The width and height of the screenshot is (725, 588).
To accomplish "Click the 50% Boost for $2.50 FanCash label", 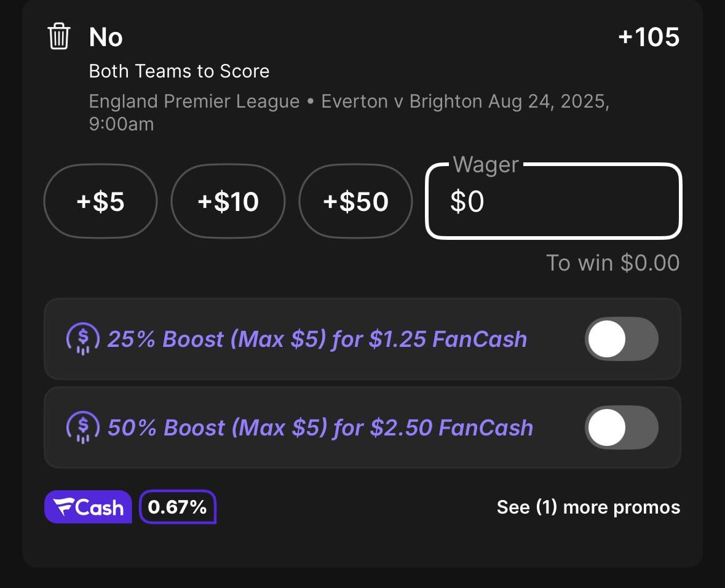I will pyautogui.click(x=320, y=428).
